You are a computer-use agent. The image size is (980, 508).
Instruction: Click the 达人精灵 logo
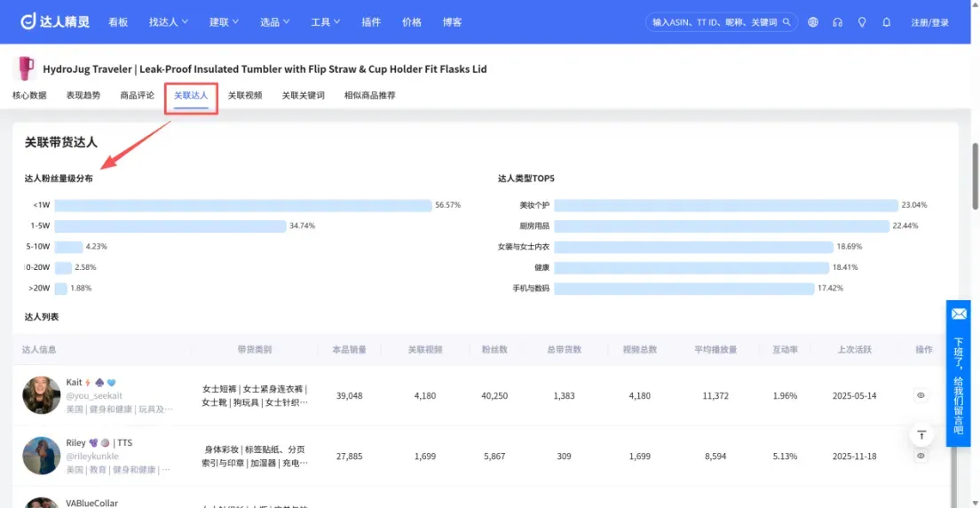[55, 22]
